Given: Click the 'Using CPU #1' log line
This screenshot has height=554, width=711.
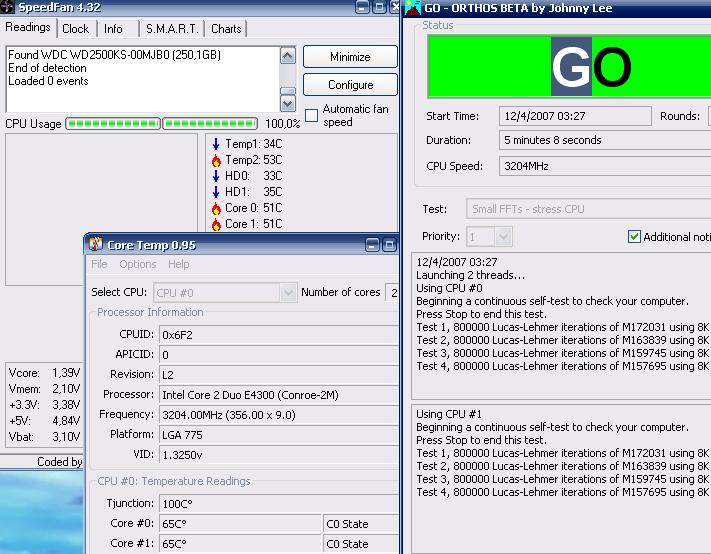Looking at the screenshot, I should (449, 414).
